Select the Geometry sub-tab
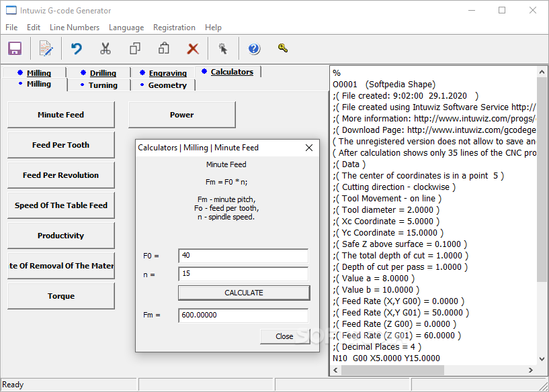549x392 pixels. click(x=163, y=85)
